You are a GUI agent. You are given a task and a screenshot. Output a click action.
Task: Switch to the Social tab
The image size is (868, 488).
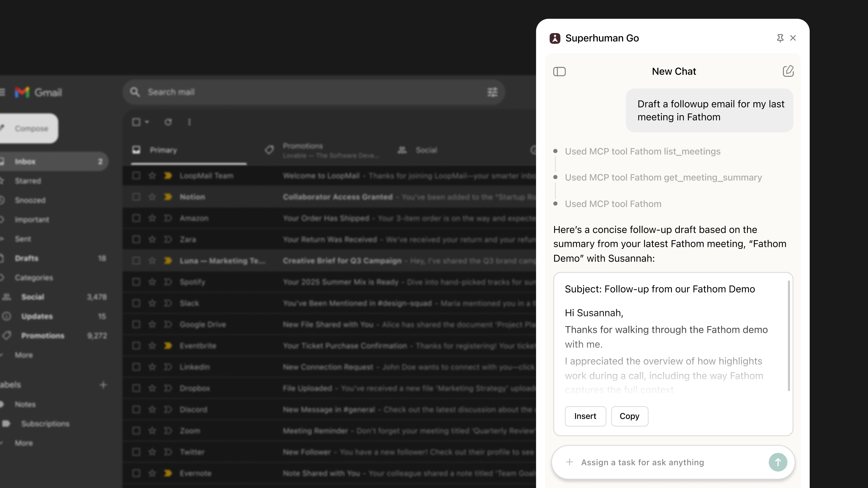(418, 150)
